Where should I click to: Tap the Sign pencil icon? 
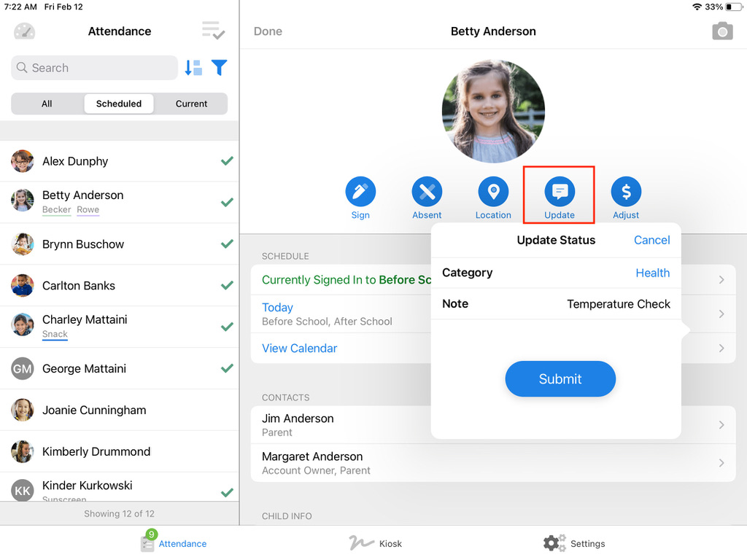pos(360,192)
